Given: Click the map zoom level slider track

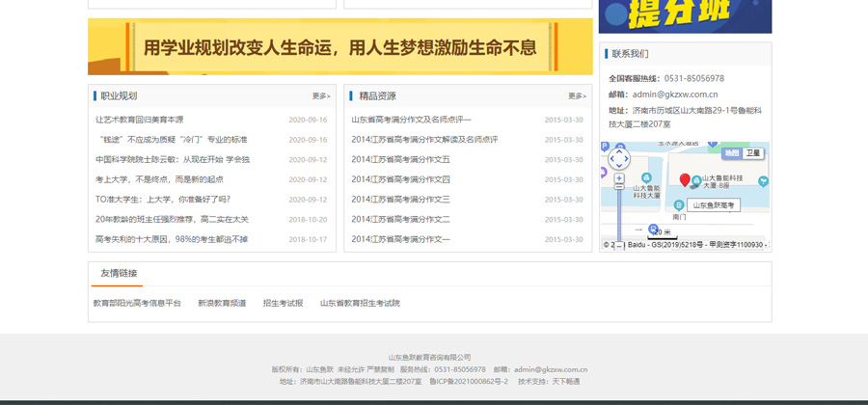Looking at the screenshot, I should click(619, 216).
